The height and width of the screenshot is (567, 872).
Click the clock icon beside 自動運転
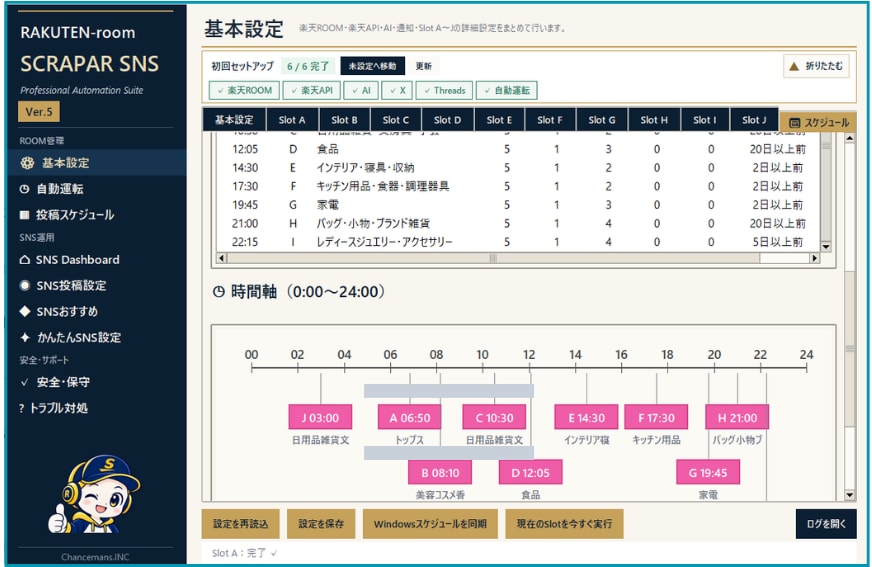[x=24, y=189]
